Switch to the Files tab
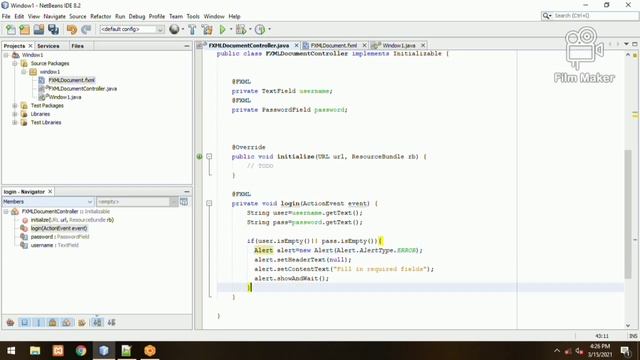The height and width of the screenshot is (360, 640). [x=78, y=46]
